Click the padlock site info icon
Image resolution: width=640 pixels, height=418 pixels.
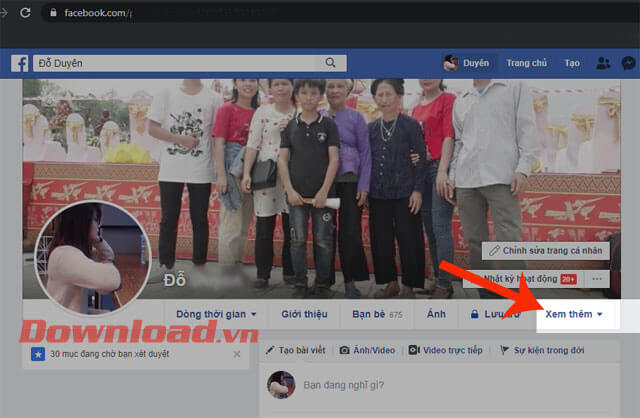(53, 13)
